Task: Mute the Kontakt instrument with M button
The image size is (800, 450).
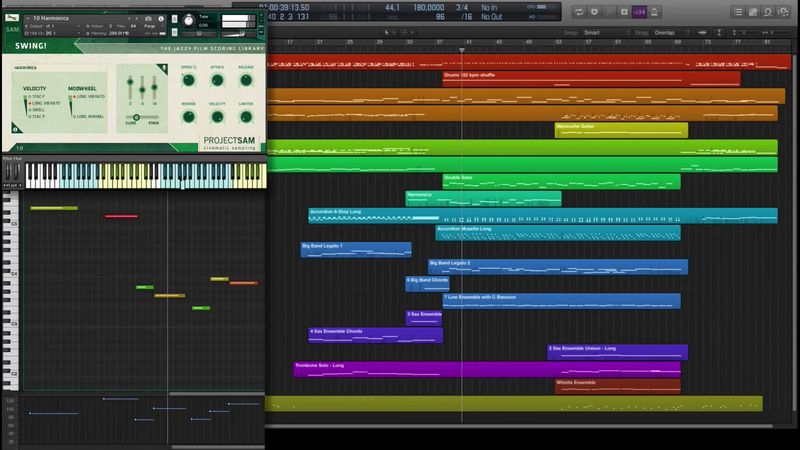Action: tap(174, 32)
